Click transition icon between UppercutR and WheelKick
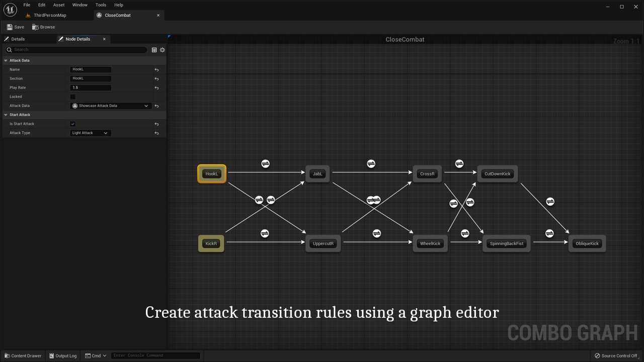 click(376, 233)
